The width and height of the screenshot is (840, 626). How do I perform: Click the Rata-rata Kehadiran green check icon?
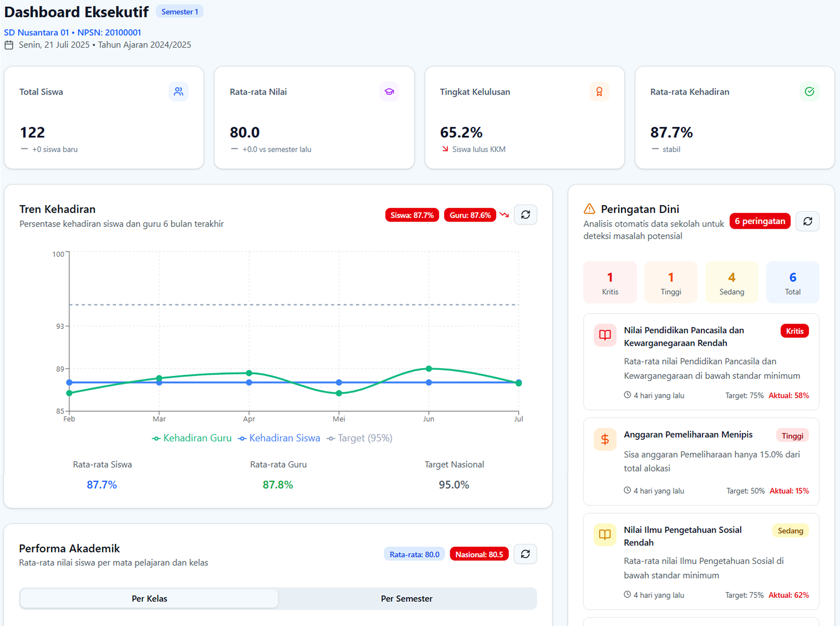click(809, 92)
